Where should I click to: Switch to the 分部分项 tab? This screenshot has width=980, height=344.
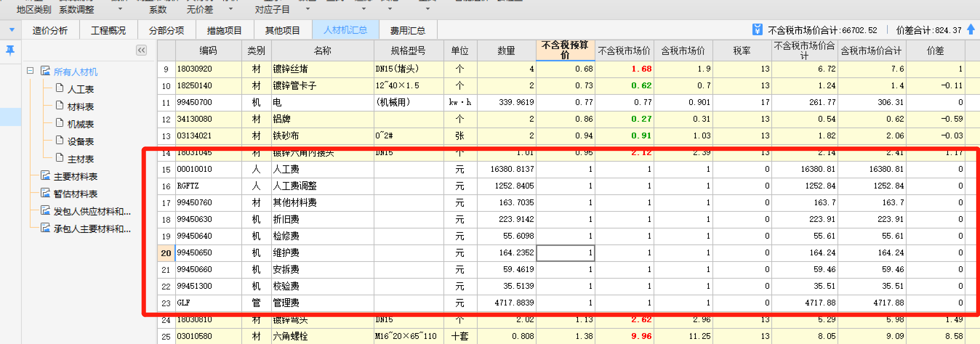click(x=166, y=30)
